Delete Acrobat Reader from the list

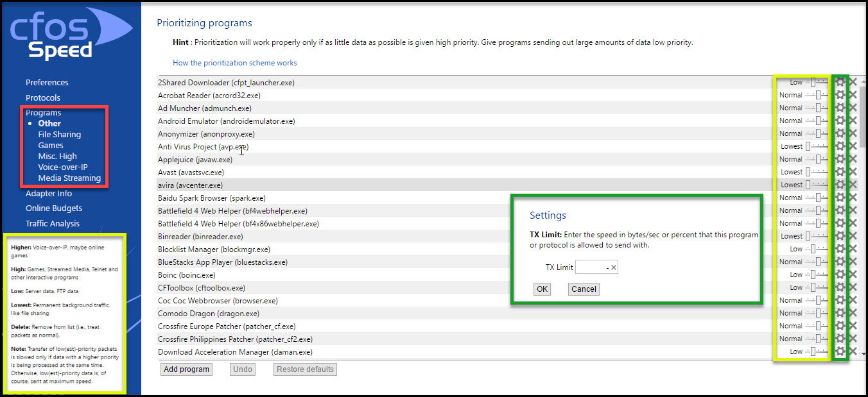[853, 95]
